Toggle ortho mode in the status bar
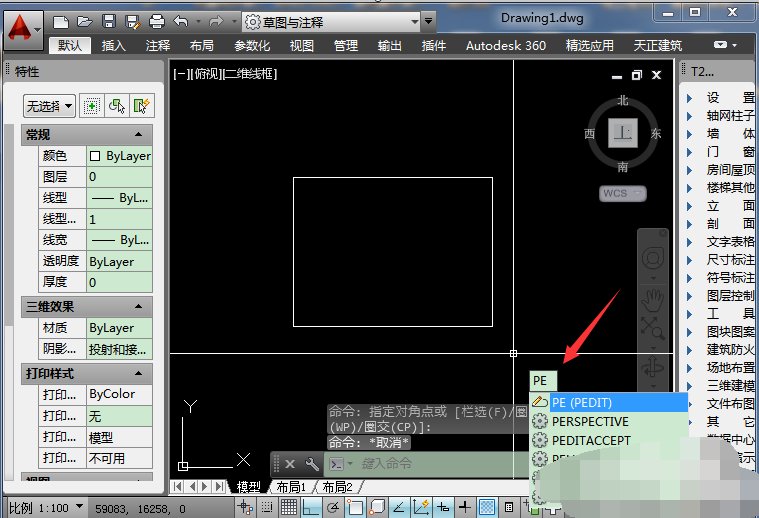This screenshot has height=518, width=759. point(310,507)
